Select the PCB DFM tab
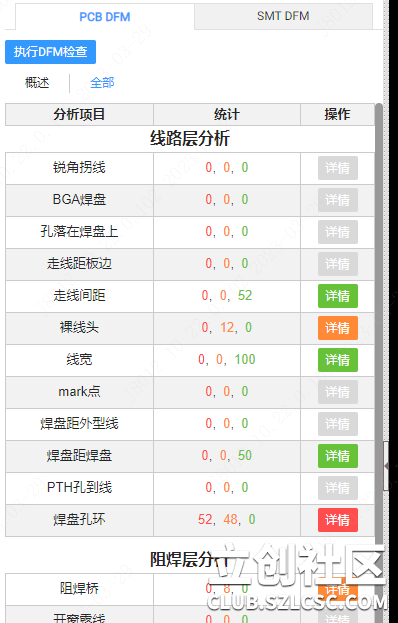The image size is (398, 623). point(105,17)
